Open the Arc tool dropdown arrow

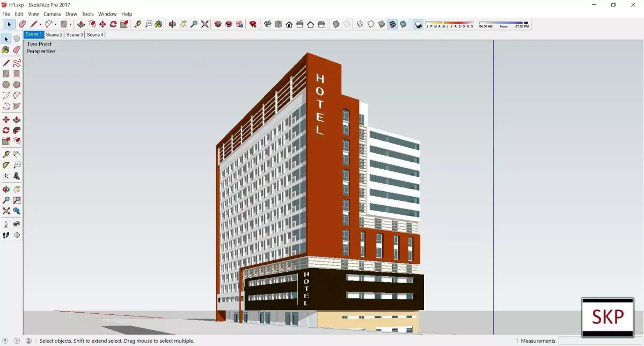point(55,24)
